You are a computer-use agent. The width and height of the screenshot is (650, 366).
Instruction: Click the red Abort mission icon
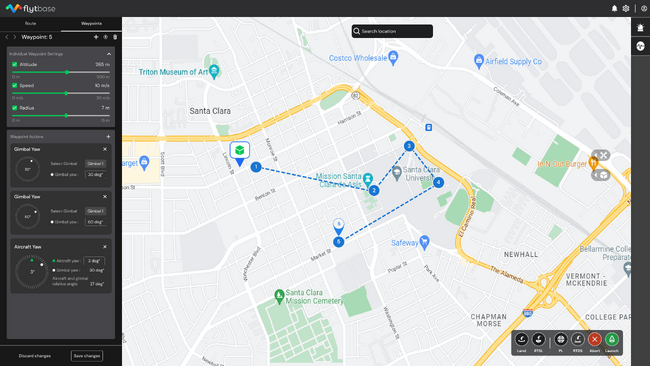[594, 339]
